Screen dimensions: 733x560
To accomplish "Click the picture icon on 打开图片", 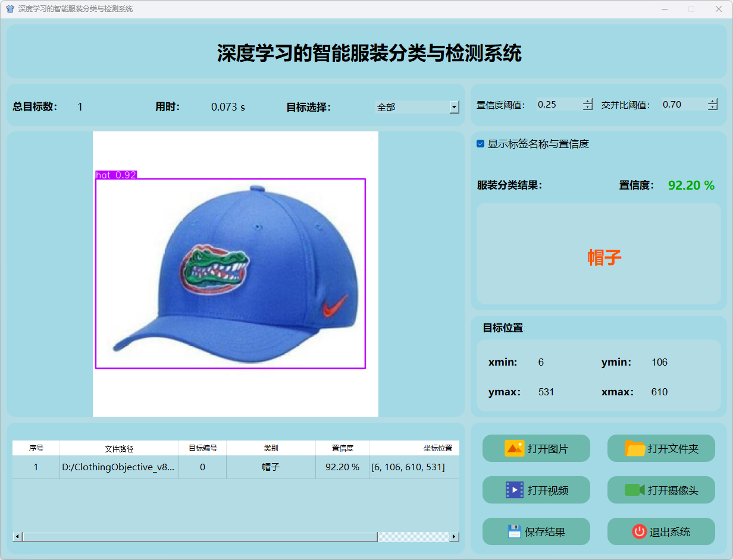I will click(x=514, y=448).
